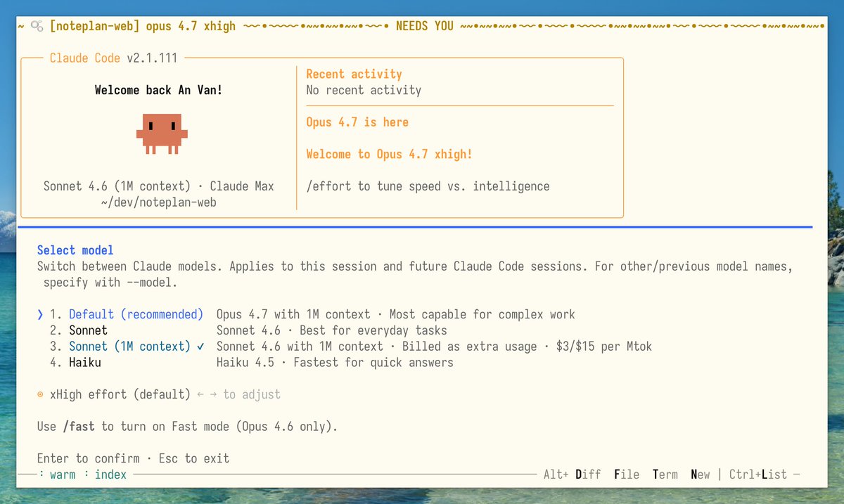Click the warm tag in status bar
The image size is (844, 504).
[63, 474]
